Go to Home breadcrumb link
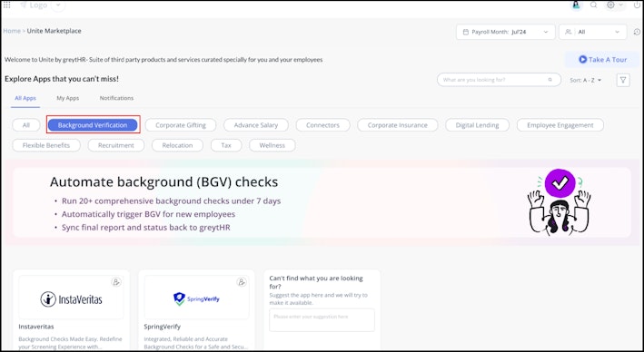Viewport: 644px width, 352px height. point(12,31)
